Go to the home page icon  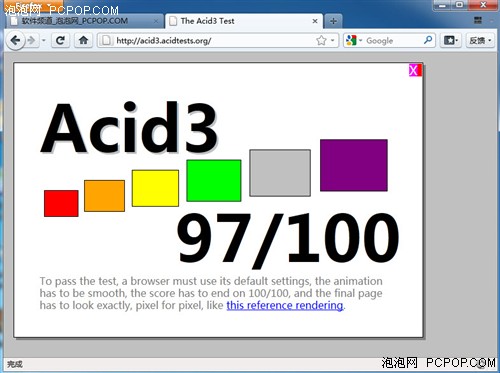pos(83,41)
